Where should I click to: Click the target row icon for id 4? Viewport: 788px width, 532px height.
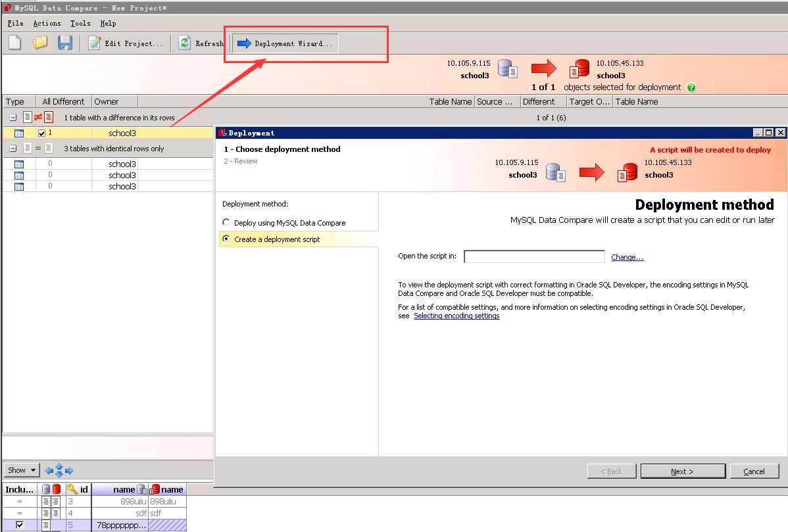tap(56, 514)
